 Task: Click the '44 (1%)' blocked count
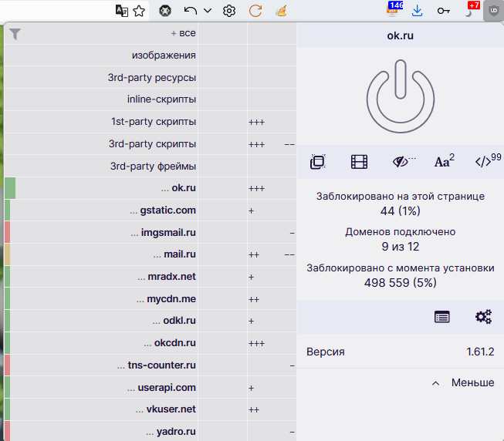pos(400,211)
